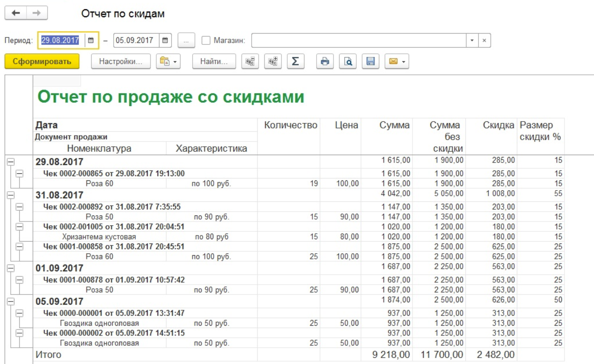Enable the Магазин filter checkbox
The width and height of the screenshot is (594, 364).
206,41
